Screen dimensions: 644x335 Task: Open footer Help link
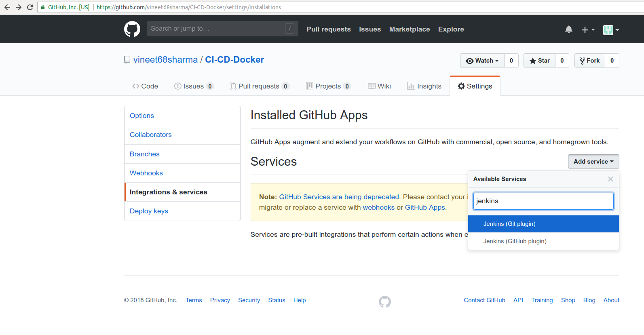[x=300, y=300]
